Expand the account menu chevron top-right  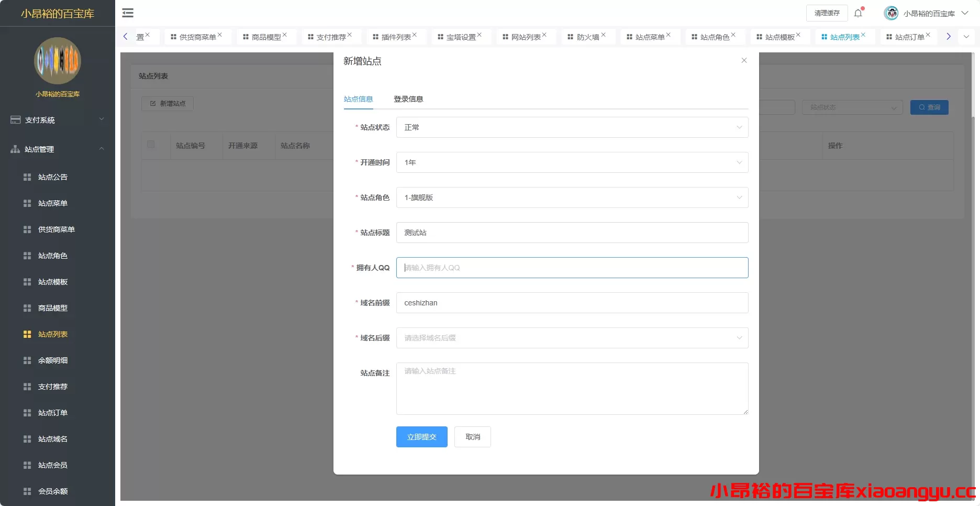click(x=967, y=13)
